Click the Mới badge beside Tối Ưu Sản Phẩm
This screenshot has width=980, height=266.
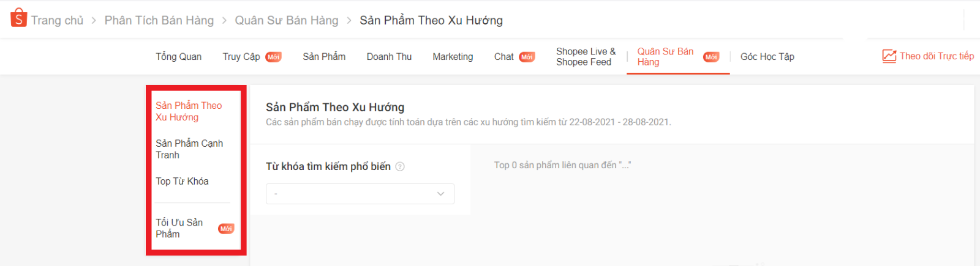tap(226, 229)
